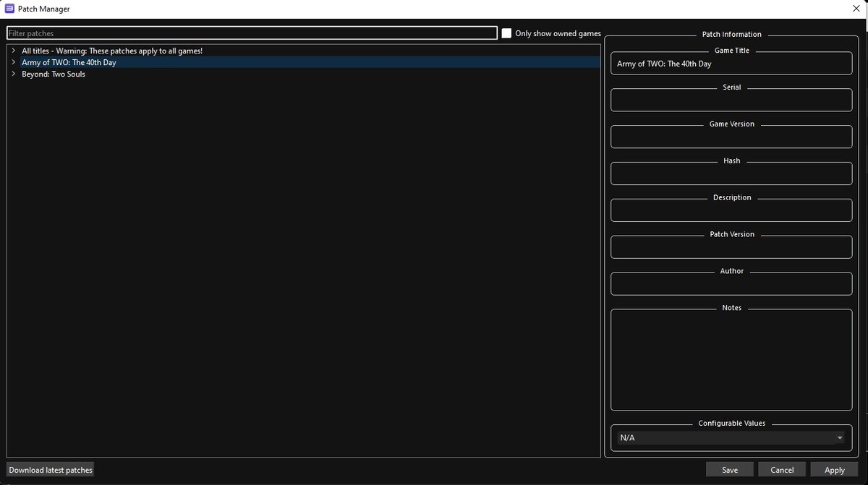This screenshot has width=868, height=485.
Task: Save the patch settings
Action: pyautogui.click(x=730, y=470)
